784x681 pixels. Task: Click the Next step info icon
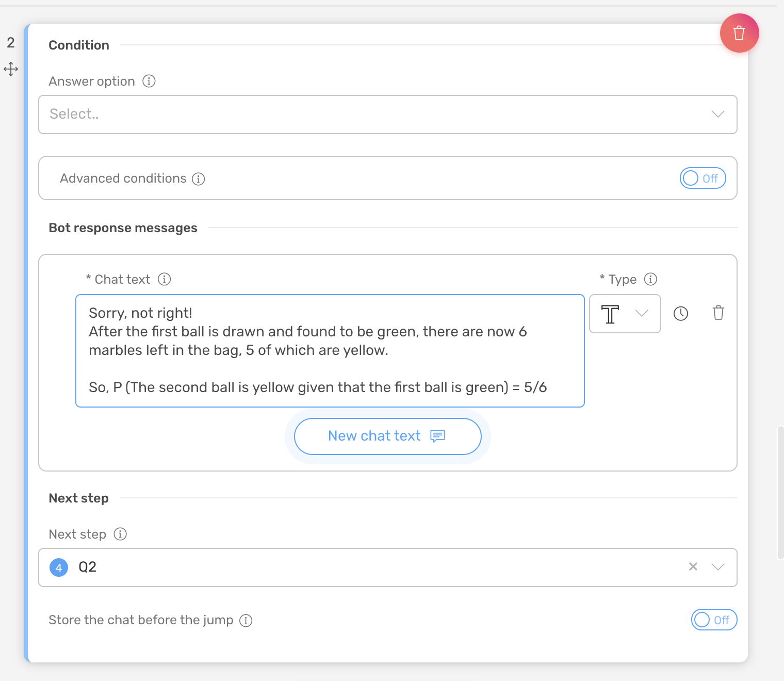click(120, 534)
